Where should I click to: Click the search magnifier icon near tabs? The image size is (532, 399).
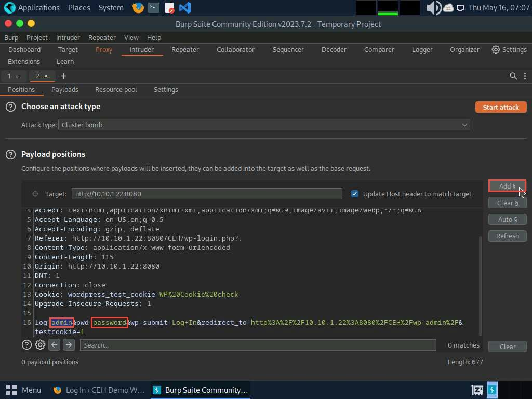[513, 76]
